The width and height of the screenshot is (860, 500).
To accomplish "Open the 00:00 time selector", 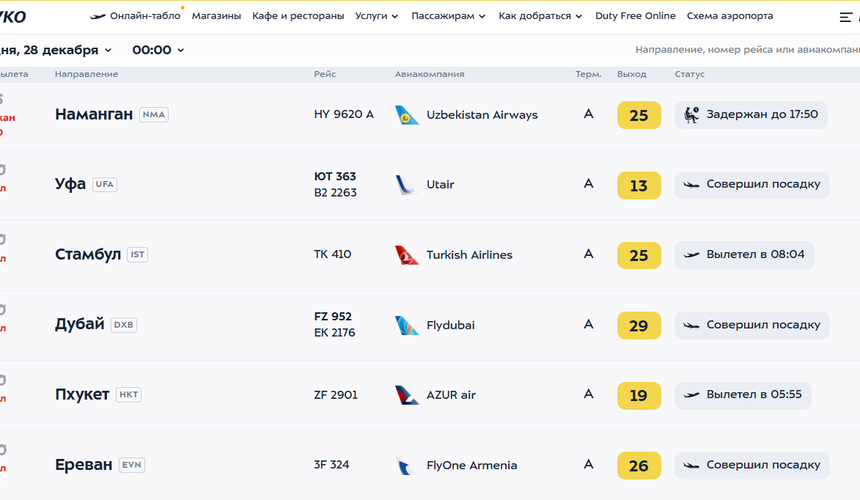I will click(158, 50).
